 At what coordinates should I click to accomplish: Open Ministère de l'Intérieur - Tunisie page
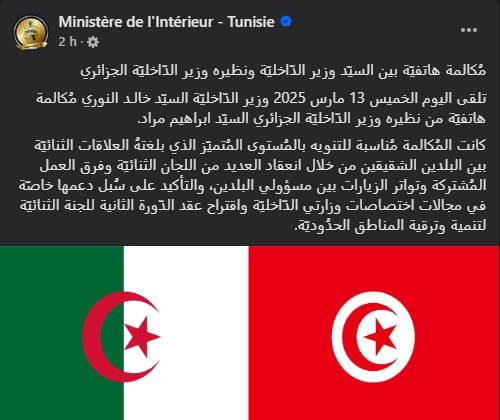(x=166, y=22)
